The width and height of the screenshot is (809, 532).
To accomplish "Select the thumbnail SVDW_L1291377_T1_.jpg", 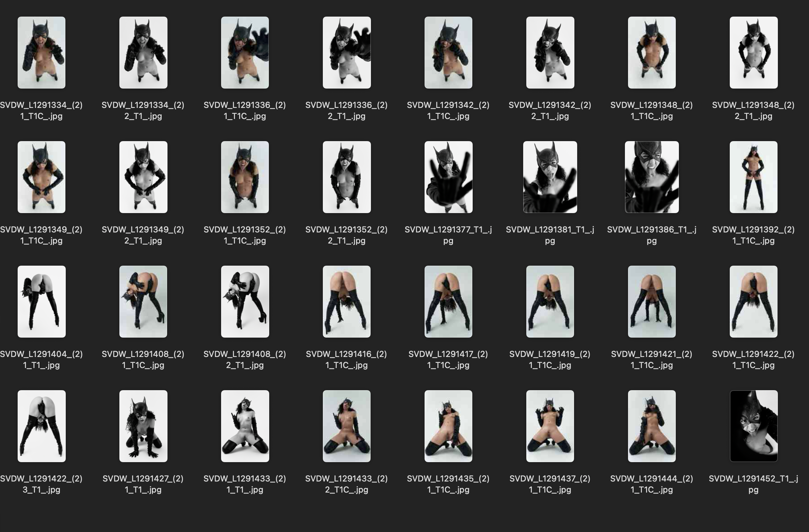I will point(448,177).
